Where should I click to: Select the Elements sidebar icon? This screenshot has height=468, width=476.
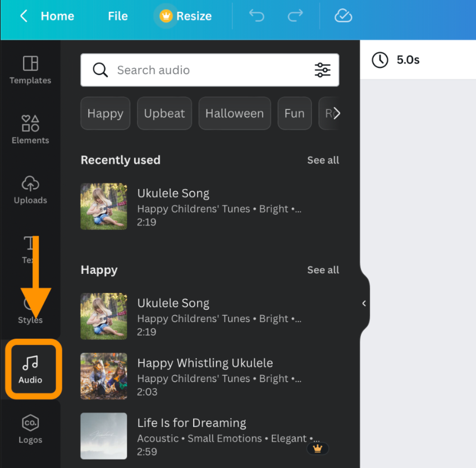point(30,129)
